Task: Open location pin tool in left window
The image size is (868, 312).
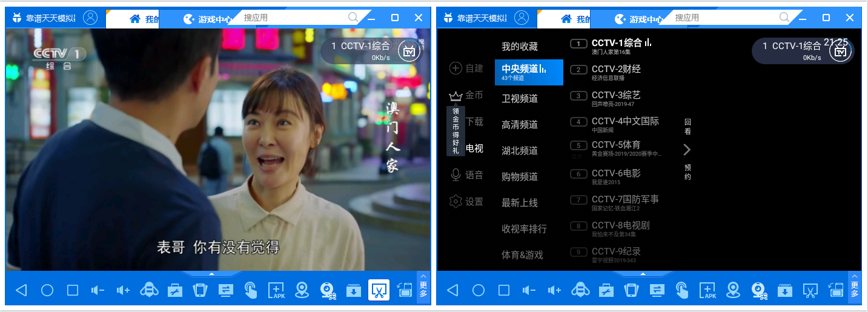Action: [302, 290]
